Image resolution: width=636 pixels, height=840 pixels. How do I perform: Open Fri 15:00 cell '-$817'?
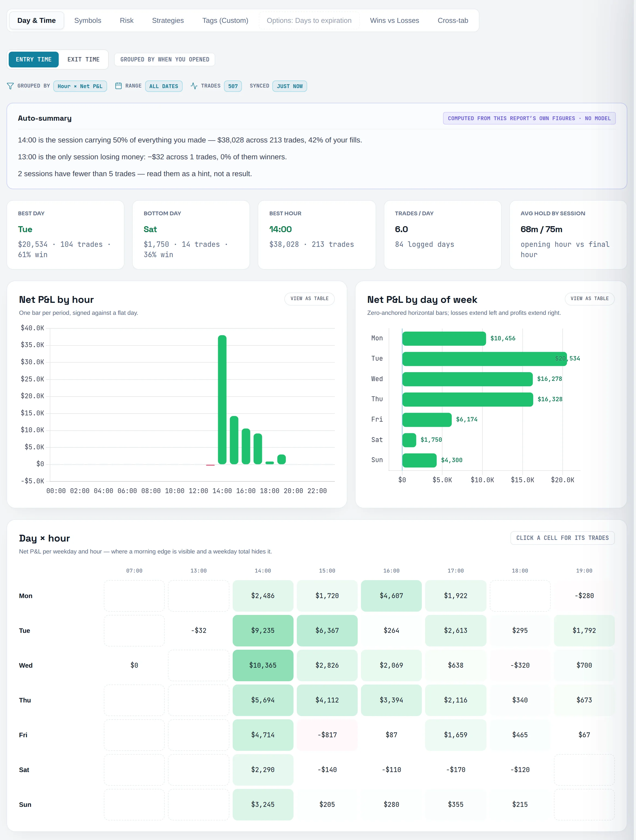click(327, 735)
